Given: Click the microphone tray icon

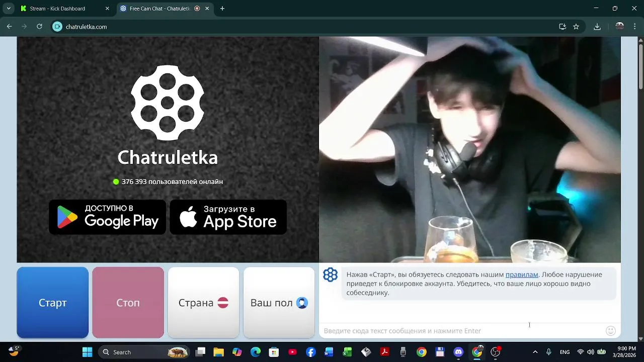Looking at the screenshot, I should [549, 352].
